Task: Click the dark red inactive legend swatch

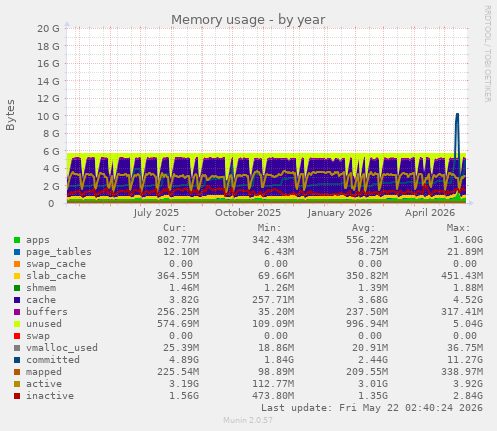Action: 17,396
